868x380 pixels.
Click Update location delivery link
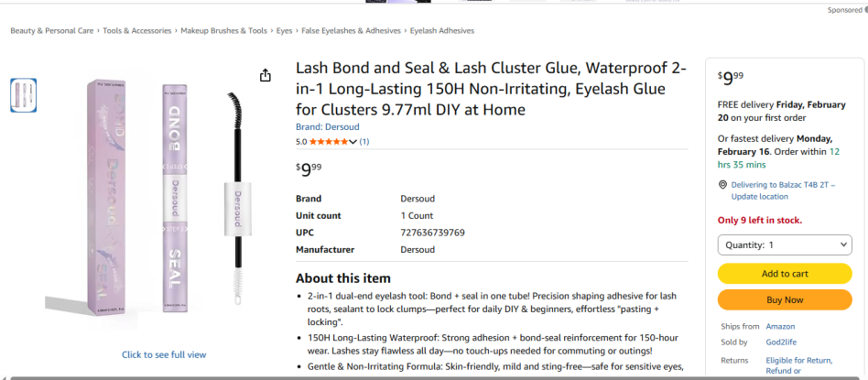pos(759,197)
